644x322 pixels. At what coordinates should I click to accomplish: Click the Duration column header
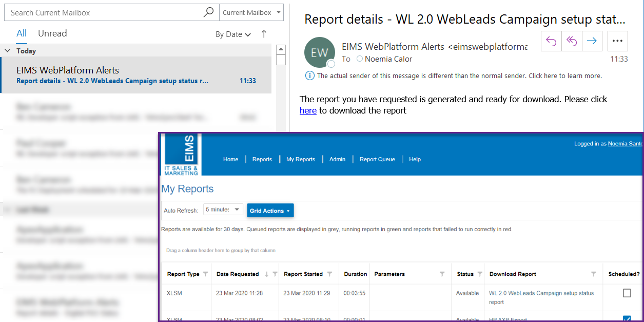(356, 274)
